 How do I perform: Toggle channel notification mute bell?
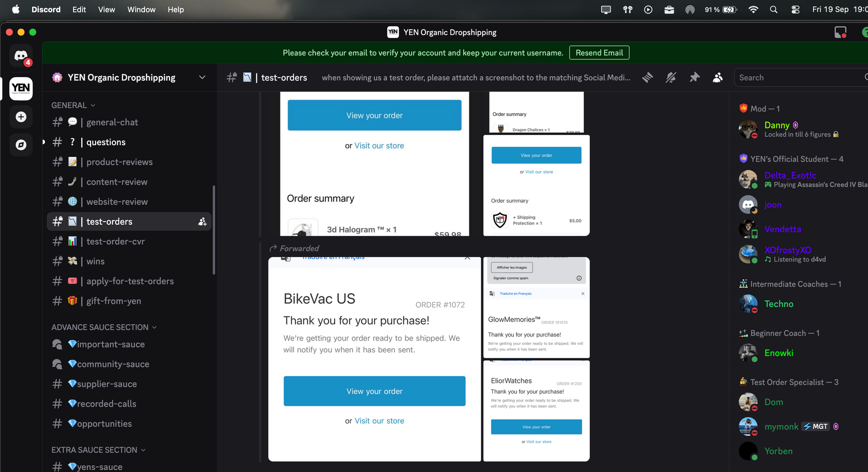[671, 78]
